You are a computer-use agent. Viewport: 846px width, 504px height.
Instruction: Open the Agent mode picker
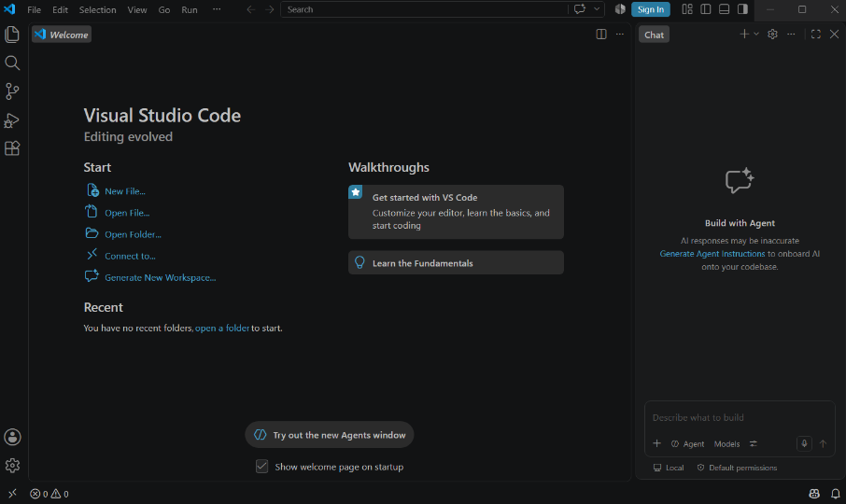click(x=687, y=443)
